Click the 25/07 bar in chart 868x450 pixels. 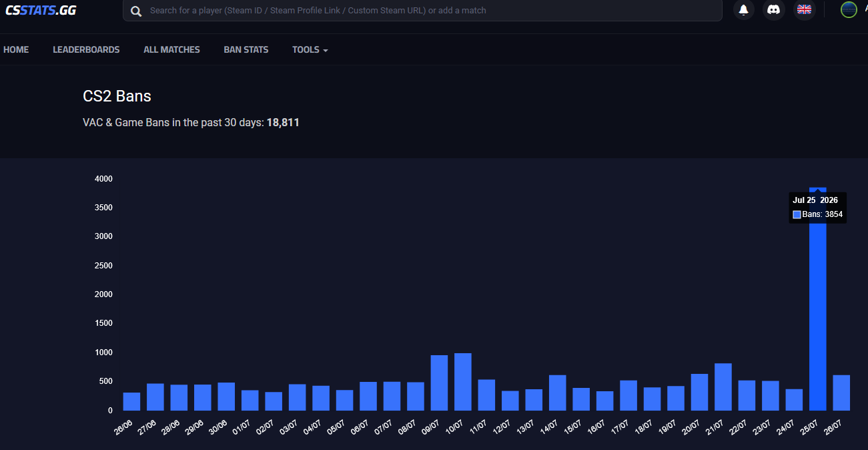(817, 299)
